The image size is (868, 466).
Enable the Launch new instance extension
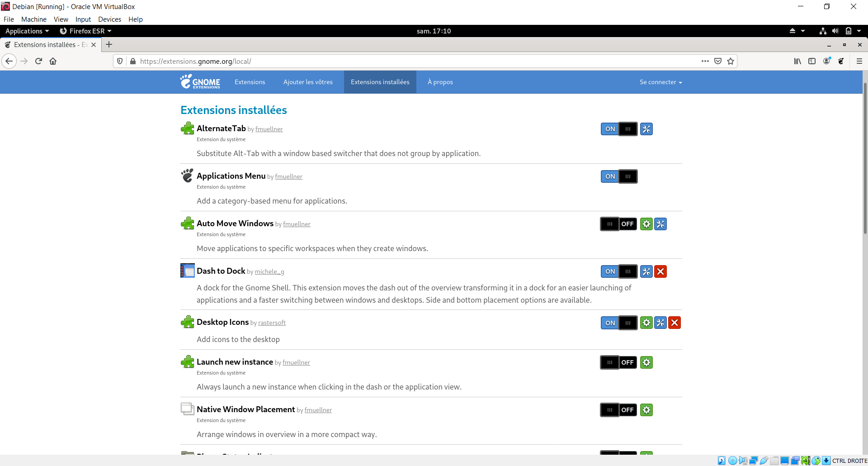pos(618,362)
